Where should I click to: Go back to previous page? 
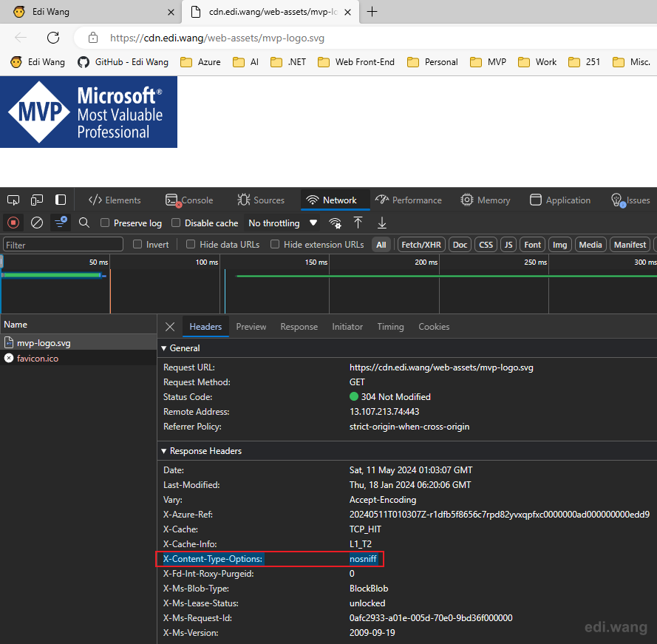[x=21, y=38]
